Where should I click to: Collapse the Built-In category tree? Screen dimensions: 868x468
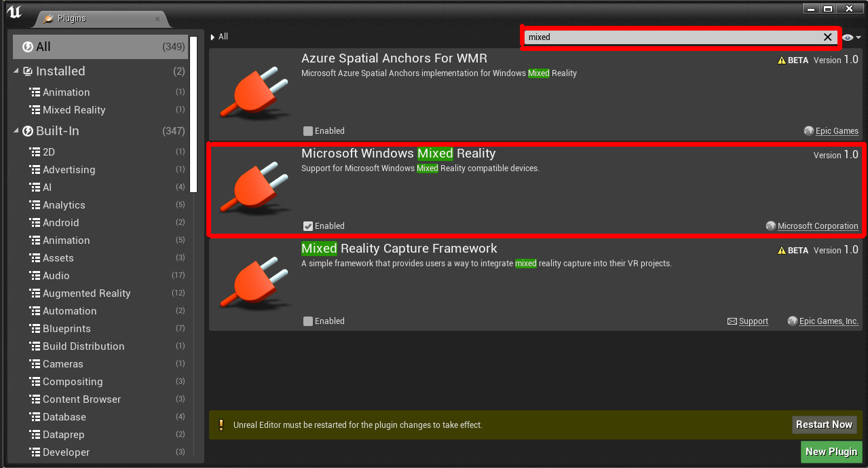point(16,131)
